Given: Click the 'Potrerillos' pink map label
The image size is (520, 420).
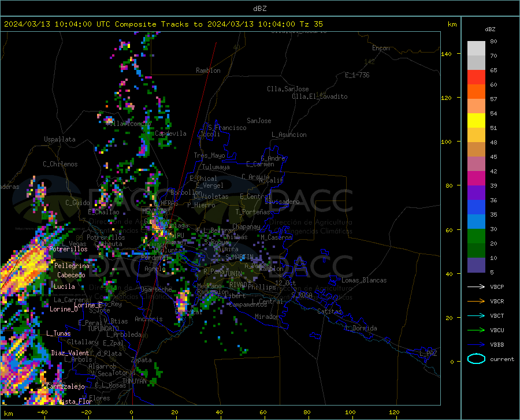Looking at the screenshot, I should (x=68, y=249).
